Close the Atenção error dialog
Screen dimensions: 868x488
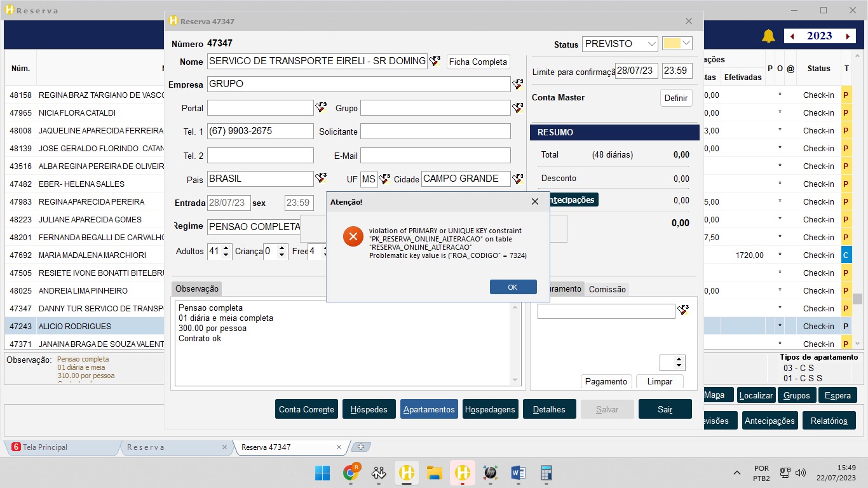535,201
